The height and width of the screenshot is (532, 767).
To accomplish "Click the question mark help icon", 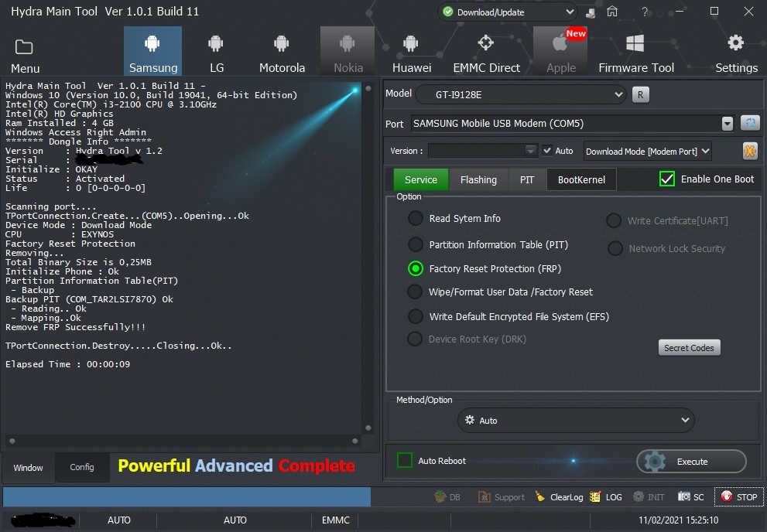I will point(645,12).
